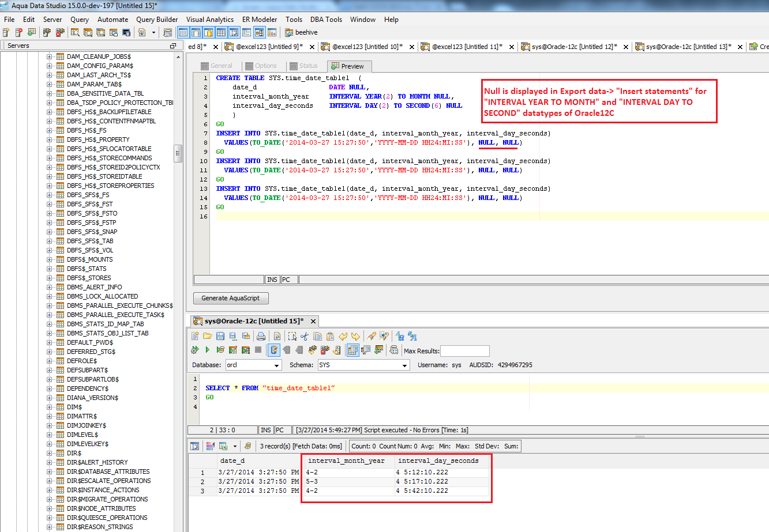Toggle the chart panel icon in main toolbar
This screenshot has height=532, width=769.
tap(272, 32)
